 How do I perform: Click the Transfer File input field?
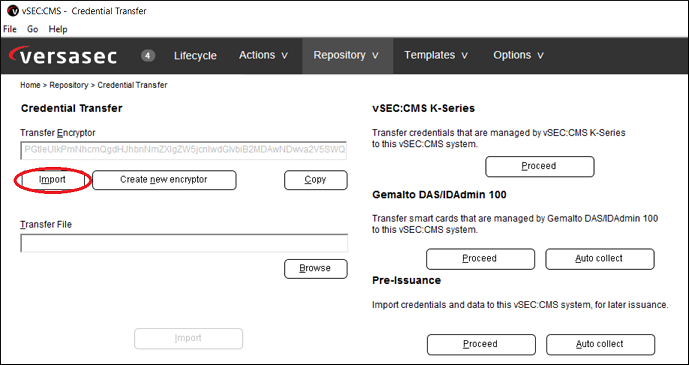184,243
